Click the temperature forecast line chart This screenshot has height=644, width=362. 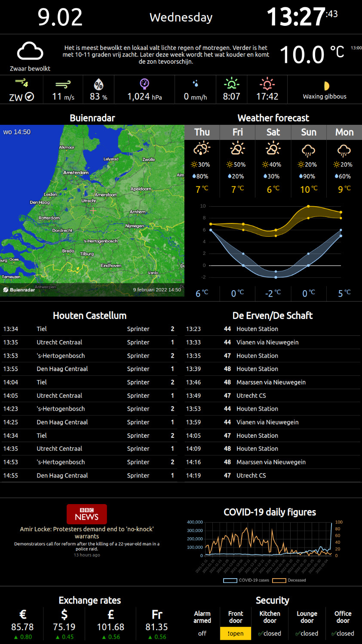(x=273, y=242)
